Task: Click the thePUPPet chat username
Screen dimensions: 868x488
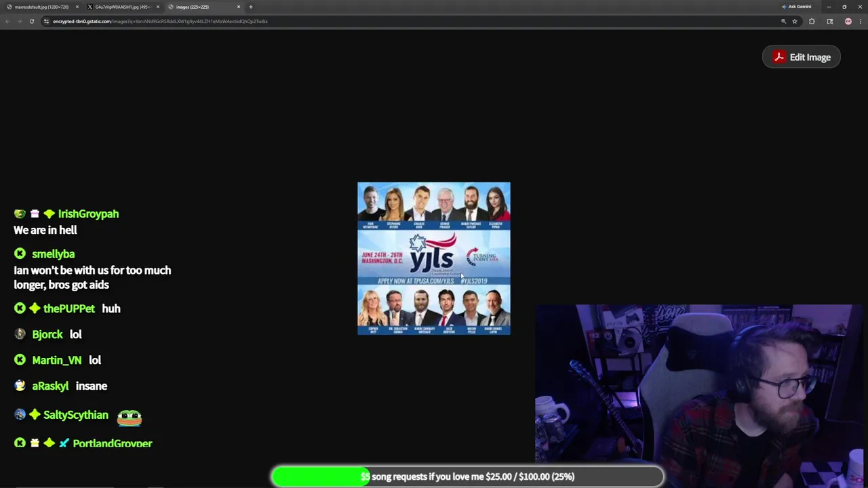Action: pos(69,309)
